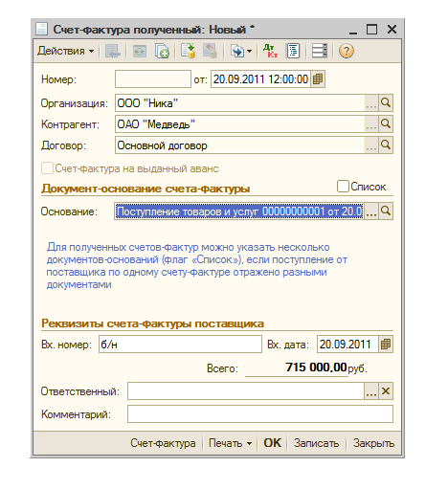
Task: Click the post document icon with coins
Action: pyautogui.click(x=188, y=51)
